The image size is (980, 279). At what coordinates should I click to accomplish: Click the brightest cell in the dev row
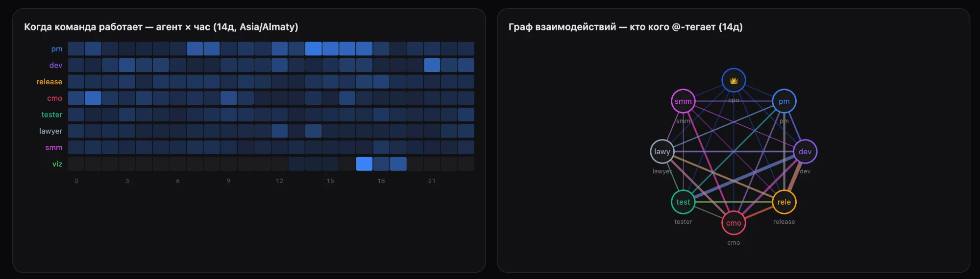432,65
